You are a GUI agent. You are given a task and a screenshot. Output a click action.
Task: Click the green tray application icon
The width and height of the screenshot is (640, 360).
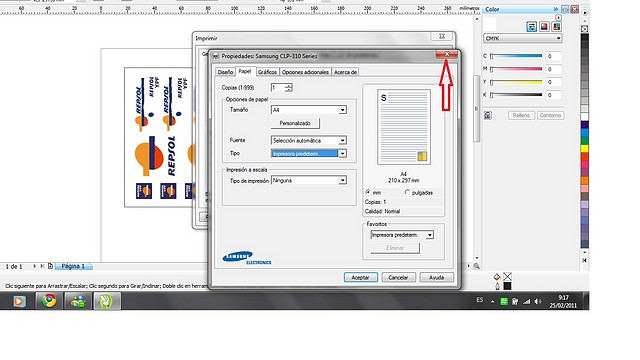pos(504,302)
